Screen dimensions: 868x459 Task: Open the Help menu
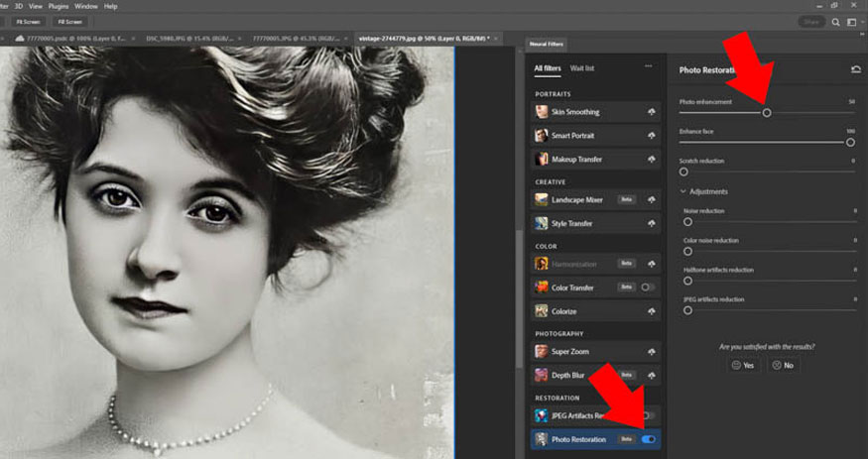[111, 6]
